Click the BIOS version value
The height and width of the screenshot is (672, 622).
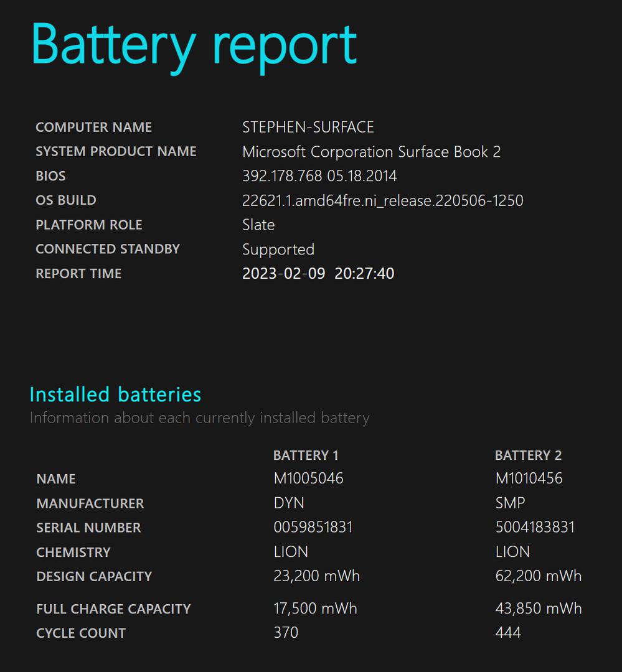tap(319, 176)
